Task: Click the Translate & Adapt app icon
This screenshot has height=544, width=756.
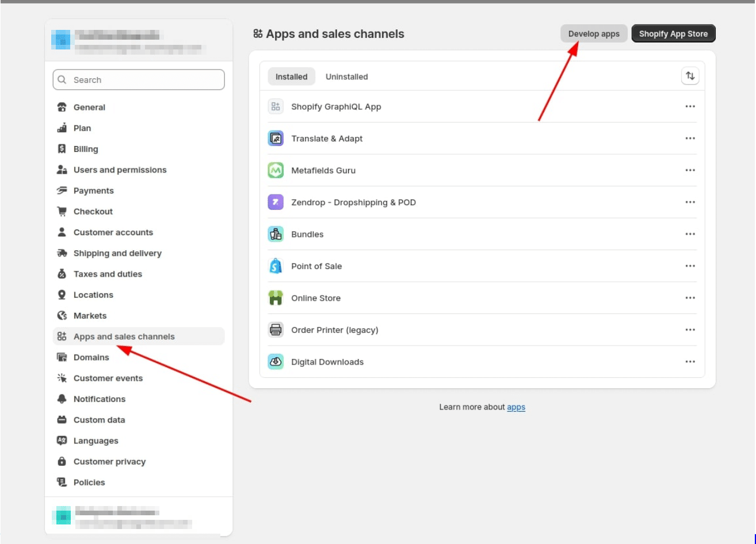Action: [276, 139]
